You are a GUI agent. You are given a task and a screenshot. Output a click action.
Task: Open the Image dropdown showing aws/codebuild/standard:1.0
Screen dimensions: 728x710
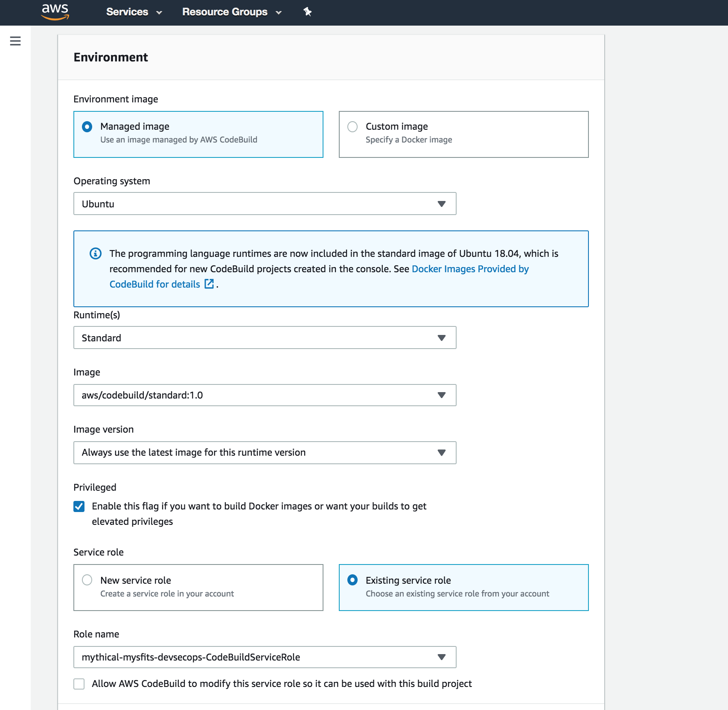(265, 395)
